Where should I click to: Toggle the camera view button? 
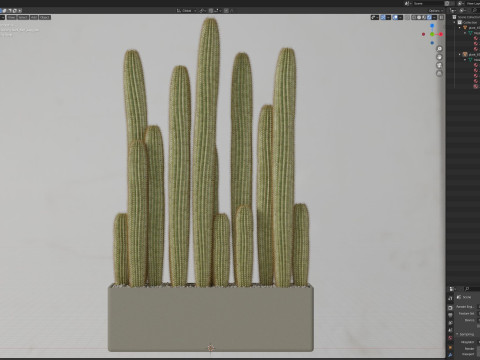(x=439, y=65)
